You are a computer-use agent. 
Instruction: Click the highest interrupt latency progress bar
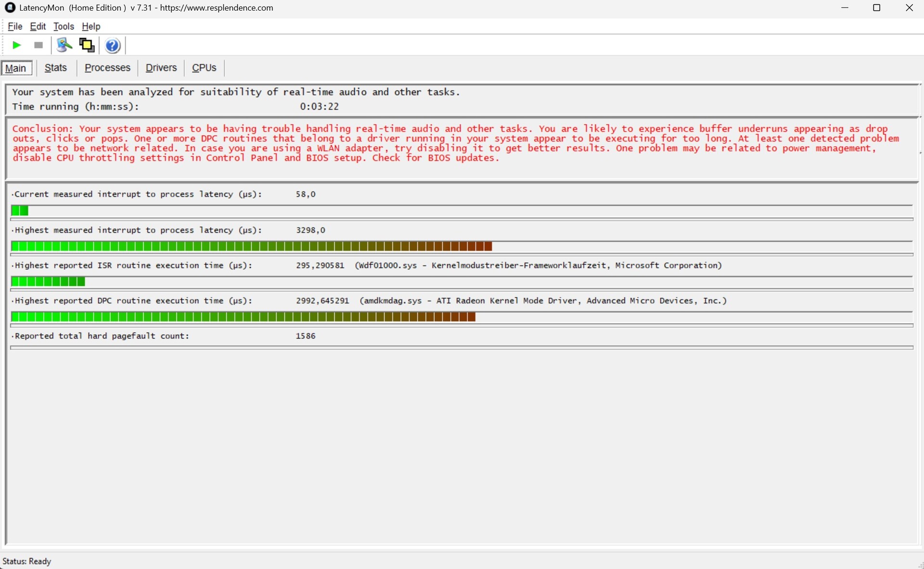tap(251, 247)
